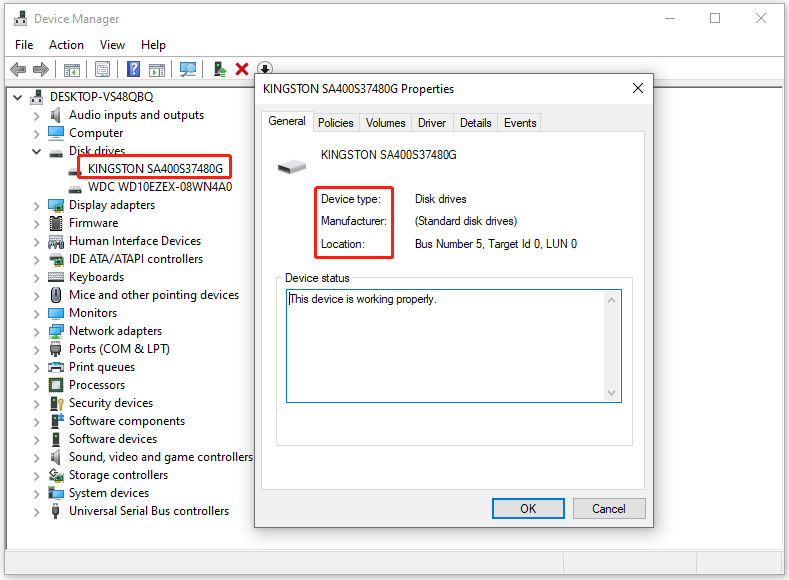This screenshot has width=789, height=580.
Task: Click the Print queues printer icon
Action: [56, 367]
